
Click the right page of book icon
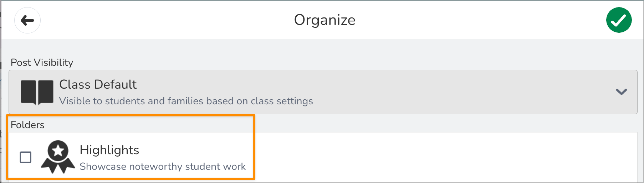(46, 92)
